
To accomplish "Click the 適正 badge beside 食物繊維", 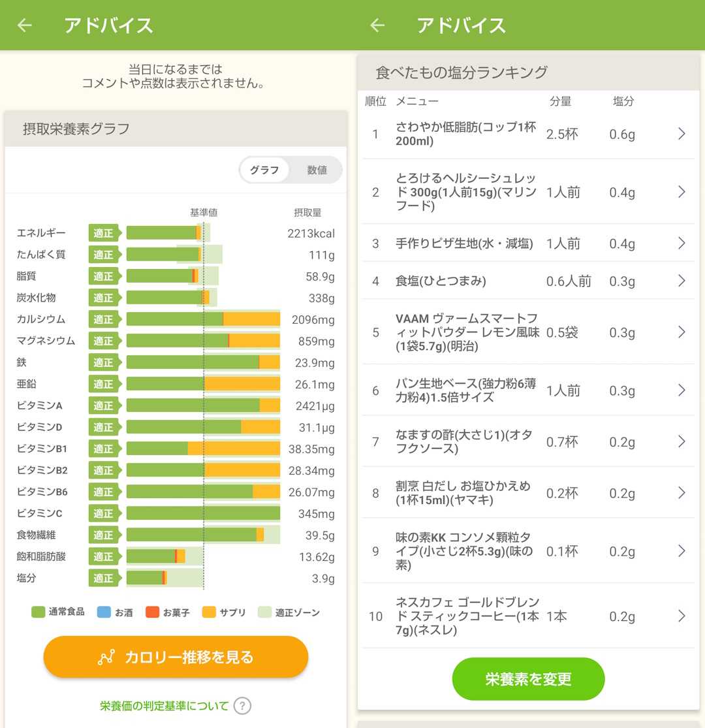I will pos(103,535).
